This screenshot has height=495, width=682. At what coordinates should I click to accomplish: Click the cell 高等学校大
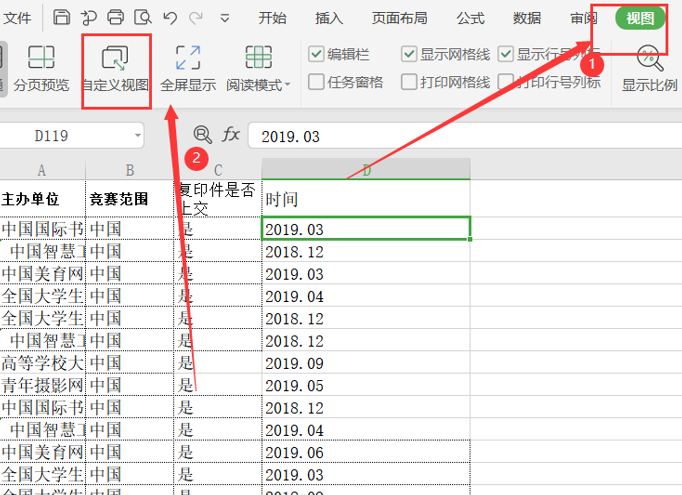click(x=42, y=362)
